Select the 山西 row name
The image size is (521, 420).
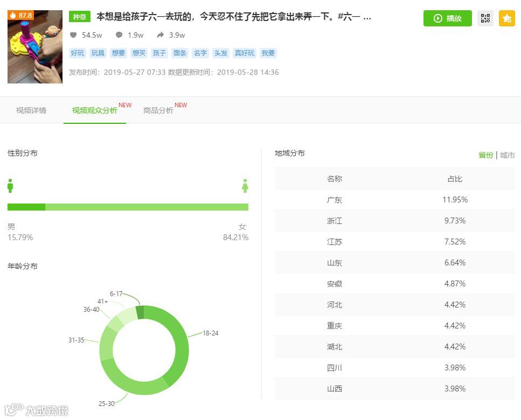(x=334, y=389)
